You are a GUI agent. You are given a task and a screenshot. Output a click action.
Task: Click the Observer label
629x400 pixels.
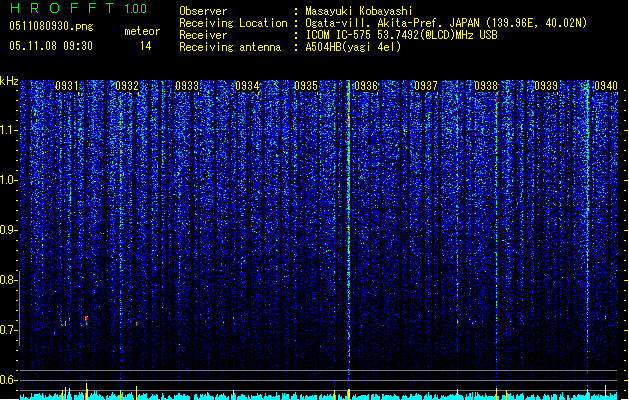coord(203,11)
